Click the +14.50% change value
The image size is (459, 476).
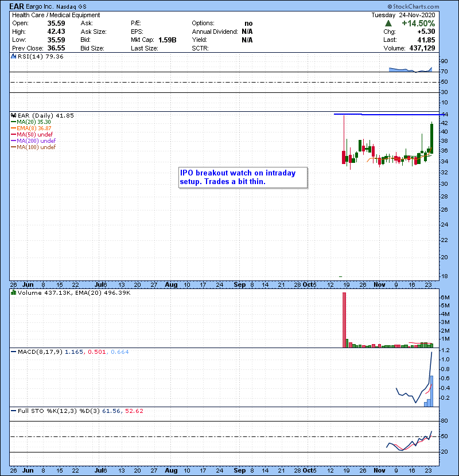coord(418,24)
